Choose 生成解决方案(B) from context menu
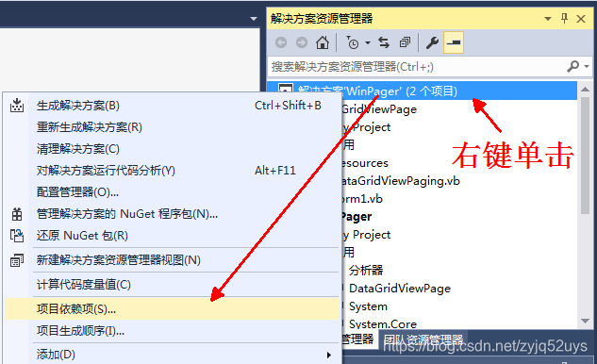 coord(172,106)
